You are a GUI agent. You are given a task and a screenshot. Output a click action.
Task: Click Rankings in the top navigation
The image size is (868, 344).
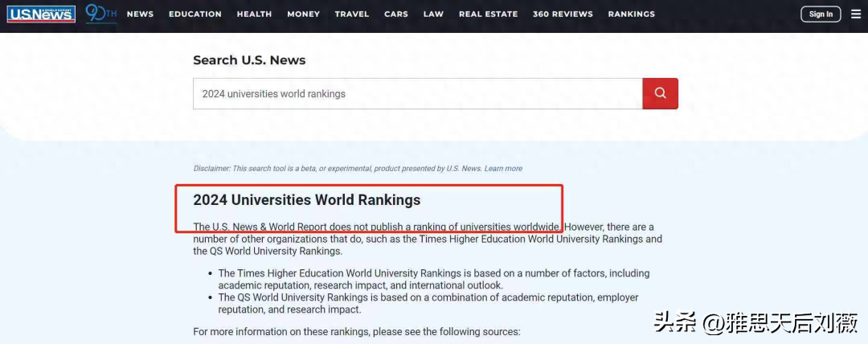click(x=631, y=14)
